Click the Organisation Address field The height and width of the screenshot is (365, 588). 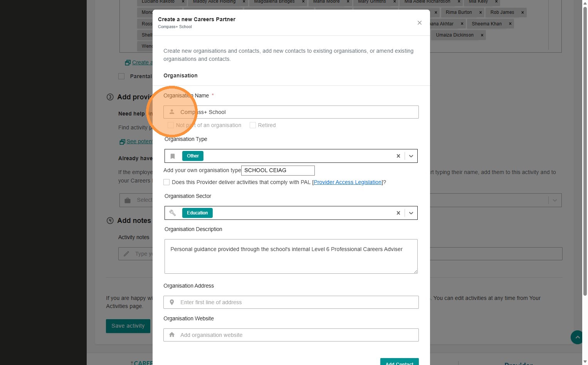(x=291, y=302)
